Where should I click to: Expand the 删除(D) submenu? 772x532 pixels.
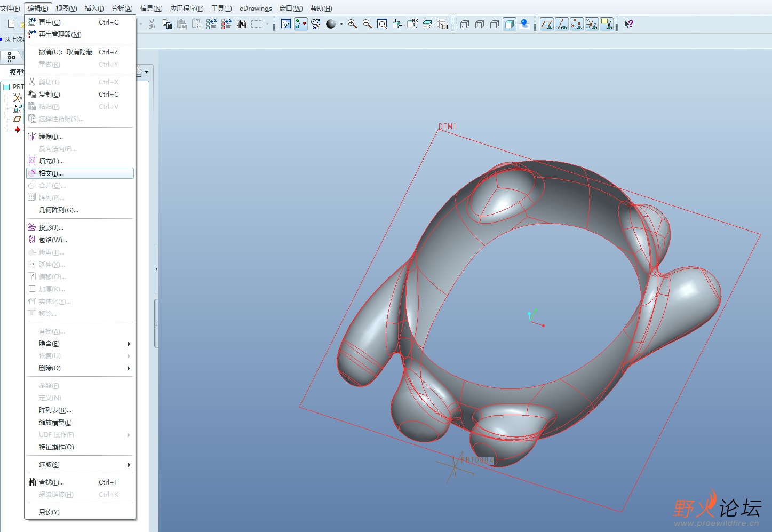pos(129,368)
